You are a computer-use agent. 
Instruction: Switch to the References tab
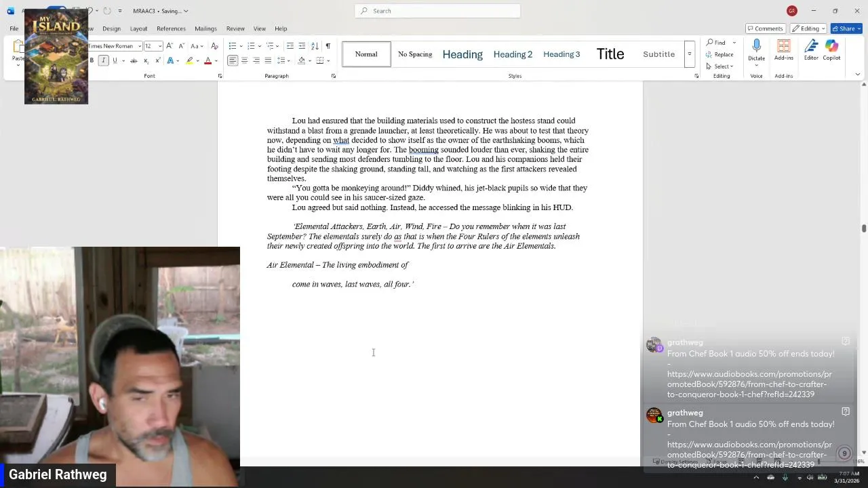171,28
